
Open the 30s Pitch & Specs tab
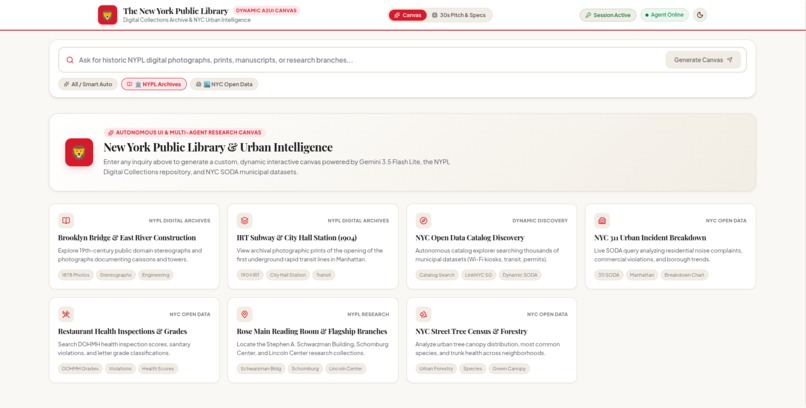[459, 15]
